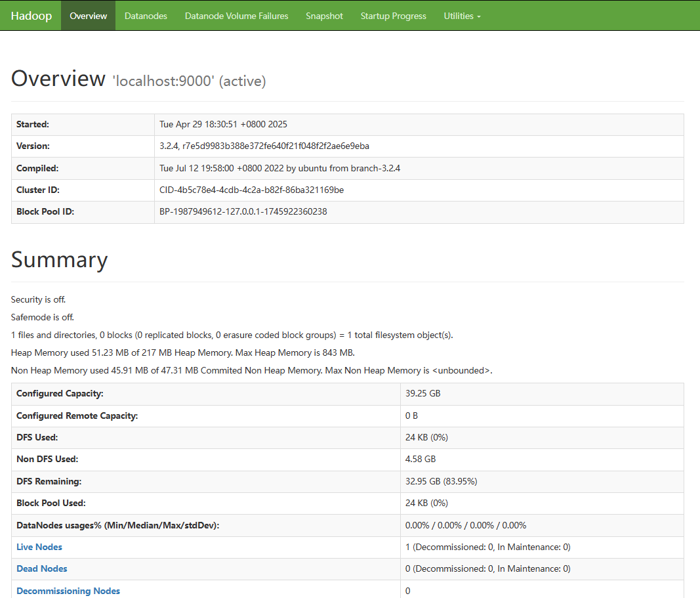Select the version value starting with 3.2.4
Screen dimensions: 700x598
[x=264, y=146]
